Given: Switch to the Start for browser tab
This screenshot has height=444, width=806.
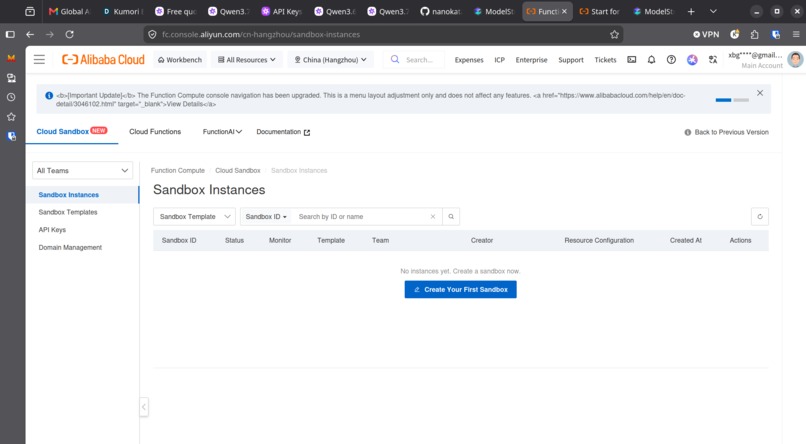Looking at the screenshot, I should click(600, 11).
